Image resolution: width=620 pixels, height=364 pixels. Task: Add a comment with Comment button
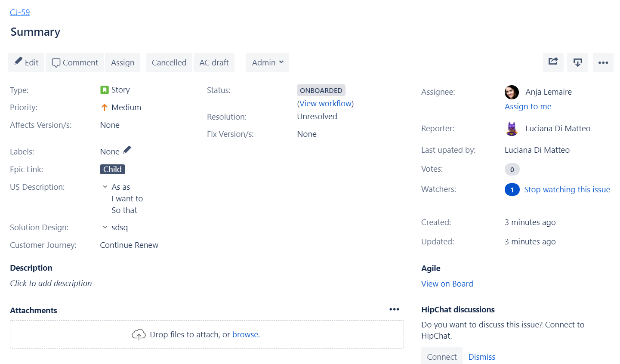pos(75,62)
